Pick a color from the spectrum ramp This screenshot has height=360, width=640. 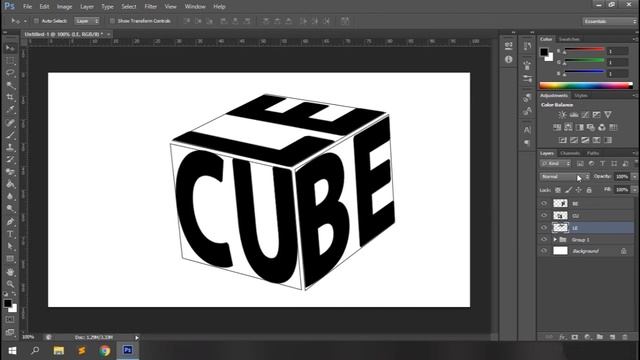[x=586, y=86]
